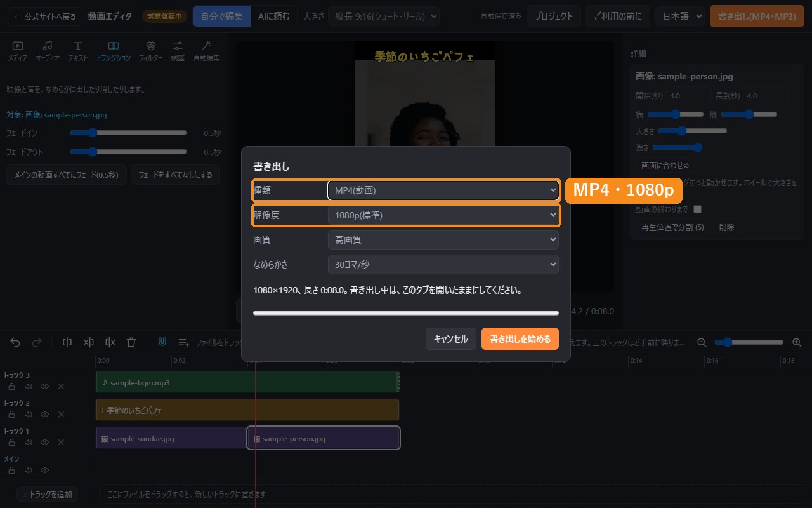
Task: Click the zoom-in magnifier on the timeline
Action: [x=797, y=342]
